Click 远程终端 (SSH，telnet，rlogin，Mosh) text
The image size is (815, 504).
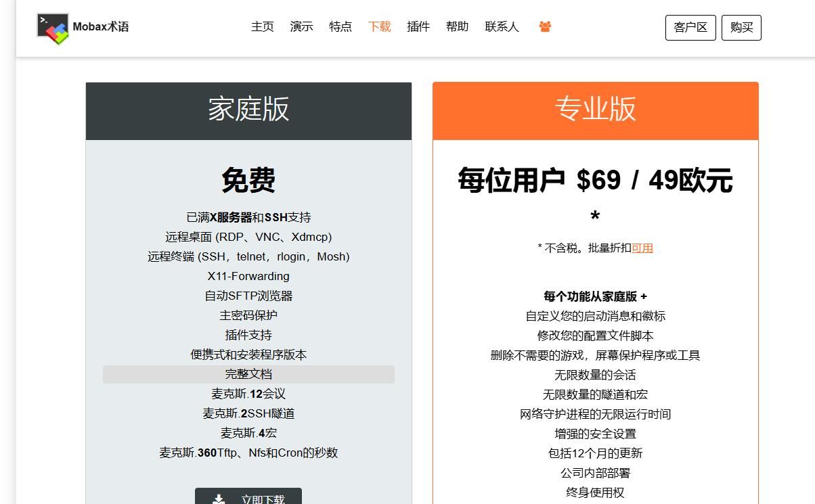click(x=248, y=256)
